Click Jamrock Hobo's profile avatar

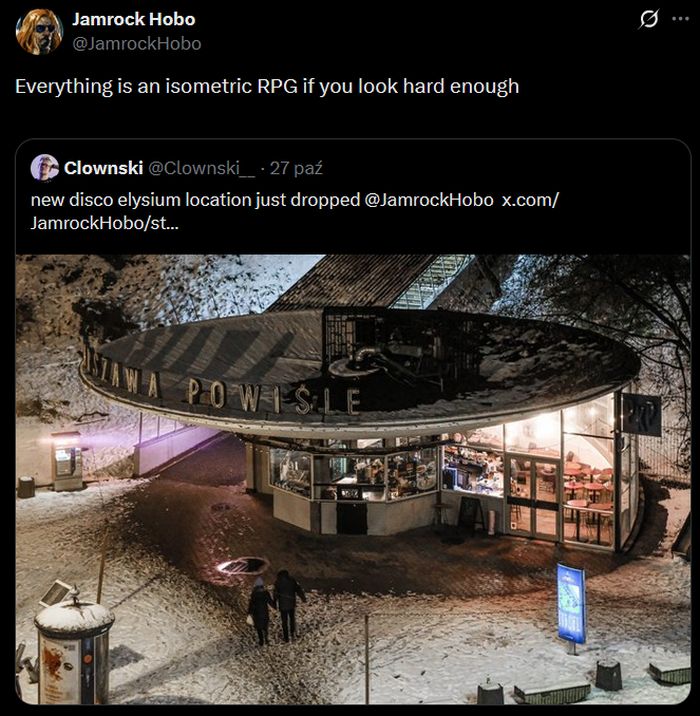tap(39, 31)
